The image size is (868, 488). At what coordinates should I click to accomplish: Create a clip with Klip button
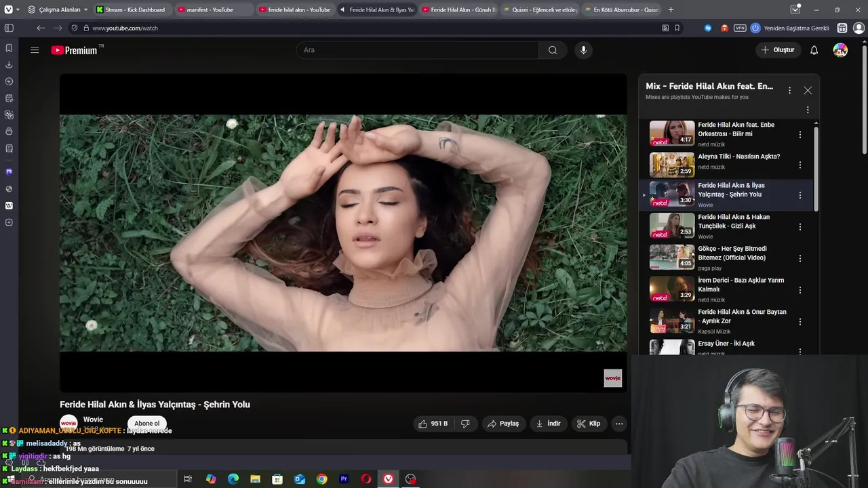point(589,424)
